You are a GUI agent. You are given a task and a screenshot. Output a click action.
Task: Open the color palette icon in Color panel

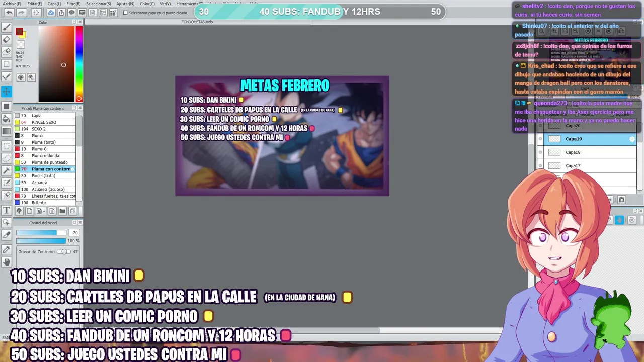pyautogui.click(x=21, y=77)
